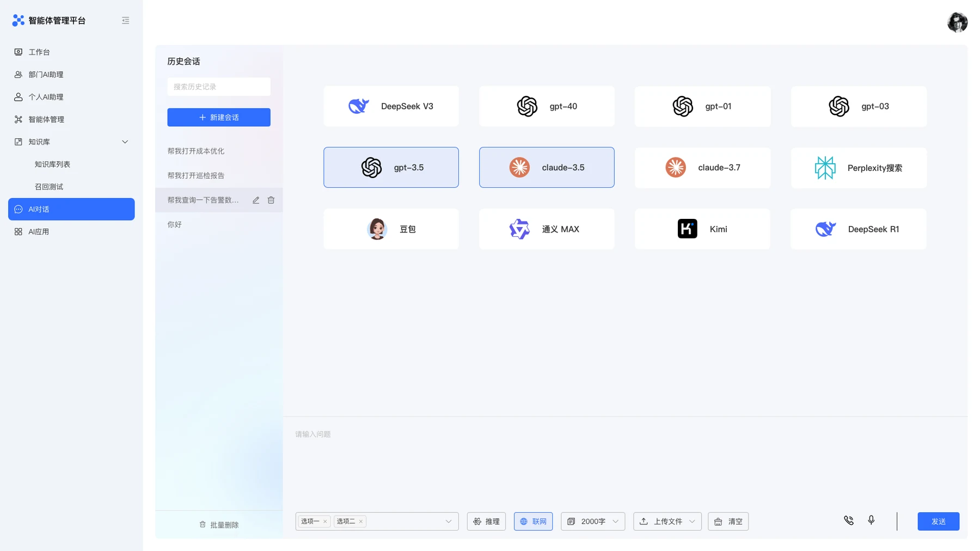
Task: Remove the 选项一 tag from the selector
Action: pos(325,522)
